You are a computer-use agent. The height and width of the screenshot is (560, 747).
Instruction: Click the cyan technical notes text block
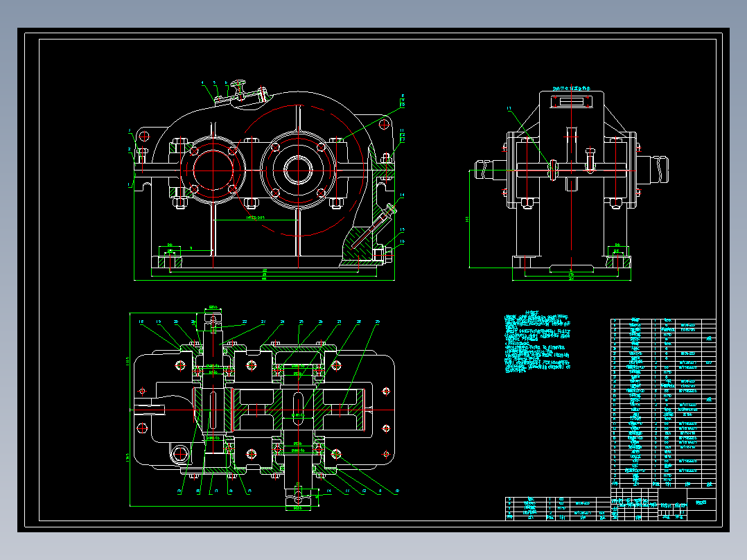tap(537, 341)
